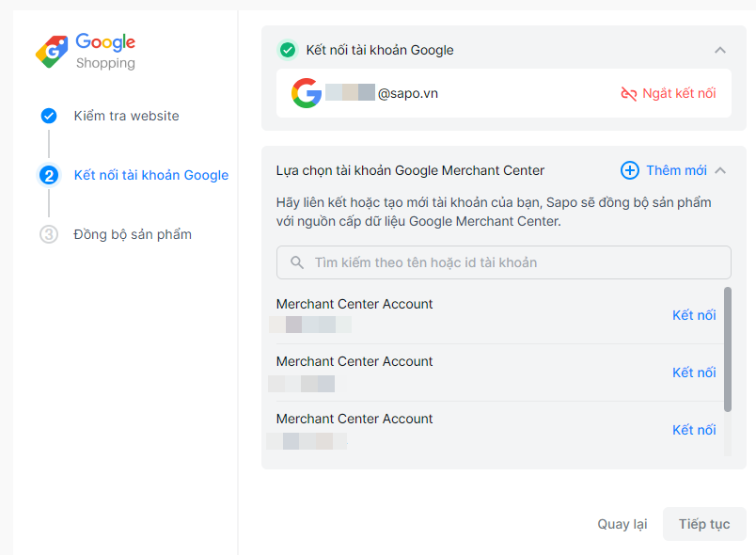The height and width of the screenshot is (555, 756).
Task: Click the Hãy liên kết hoặc tạo mới description
Action: point(494,212)
